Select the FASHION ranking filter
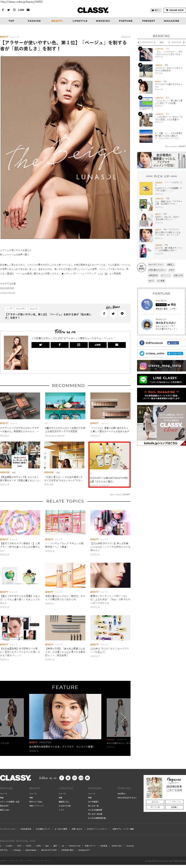 pos(176,42)
